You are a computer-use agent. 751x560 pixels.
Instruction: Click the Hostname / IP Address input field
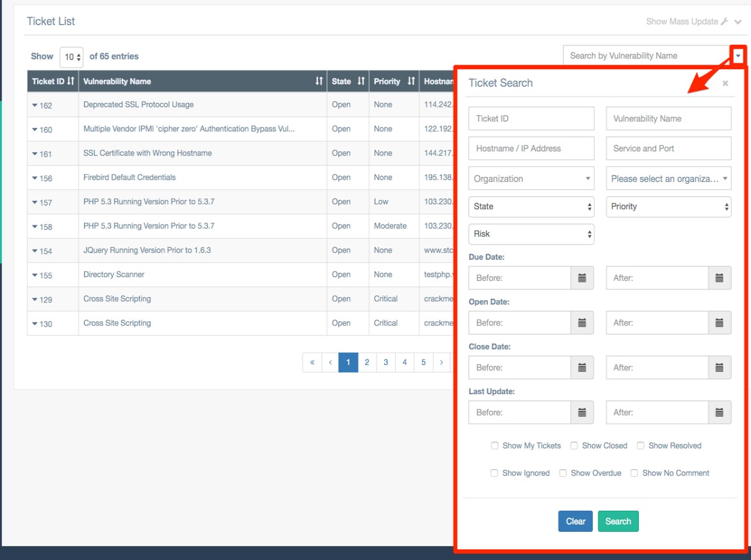531,148
